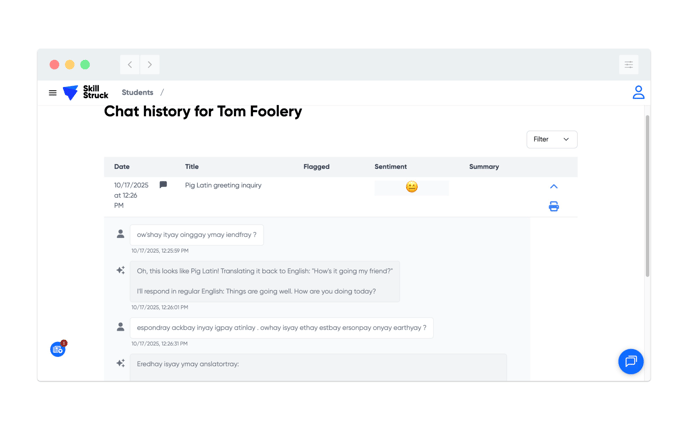The height and width of the screenshot is (430, 688).
Task: Navigate back with the left arrow
Action: [130, 65]
